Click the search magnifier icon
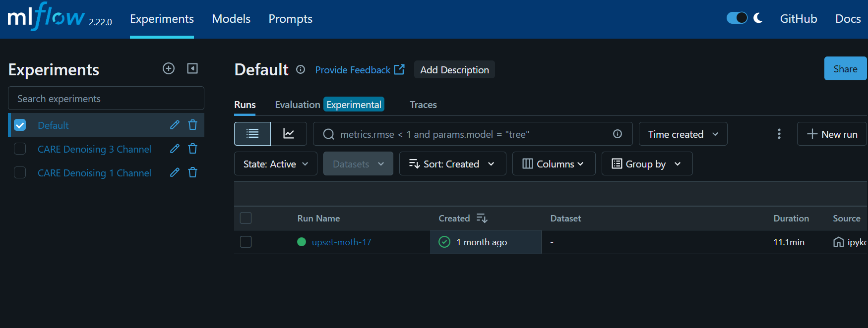The width and height of the screenshot is (868, 328). (328, 134)
